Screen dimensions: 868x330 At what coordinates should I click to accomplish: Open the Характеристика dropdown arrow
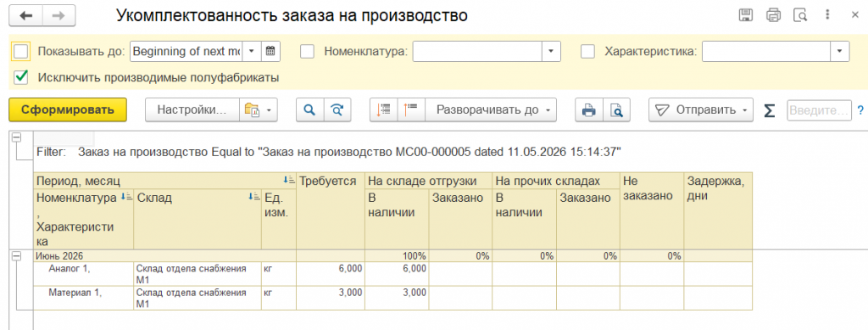(840, 52)
